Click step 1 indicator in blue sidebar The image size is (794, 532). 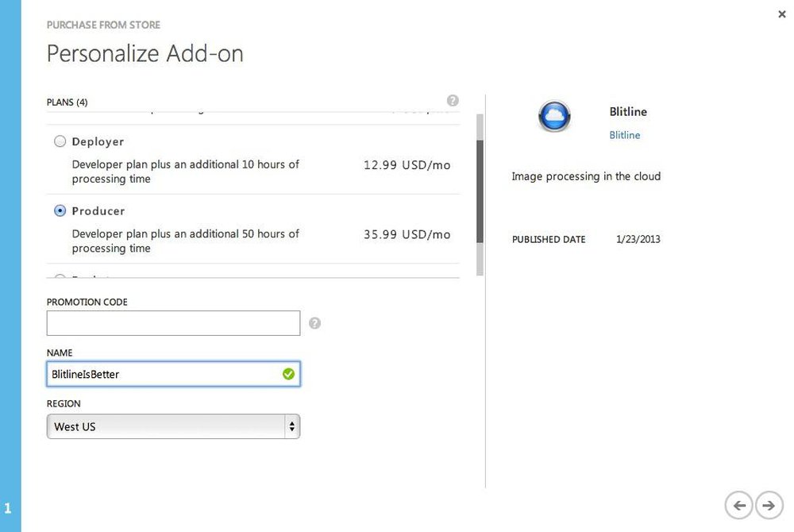(x=8, y=507)
